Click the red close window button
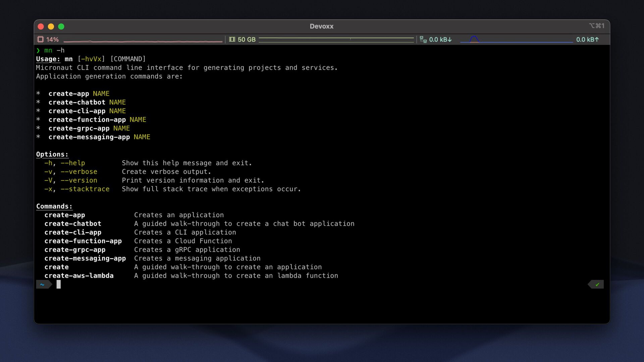644x362 pixels. point(41,26)
